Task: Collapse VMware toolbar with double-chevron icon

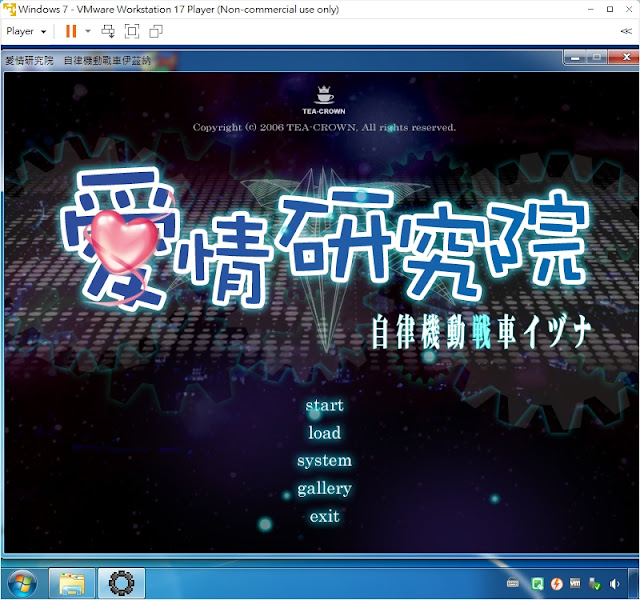Action: click(x=626, y=31)
